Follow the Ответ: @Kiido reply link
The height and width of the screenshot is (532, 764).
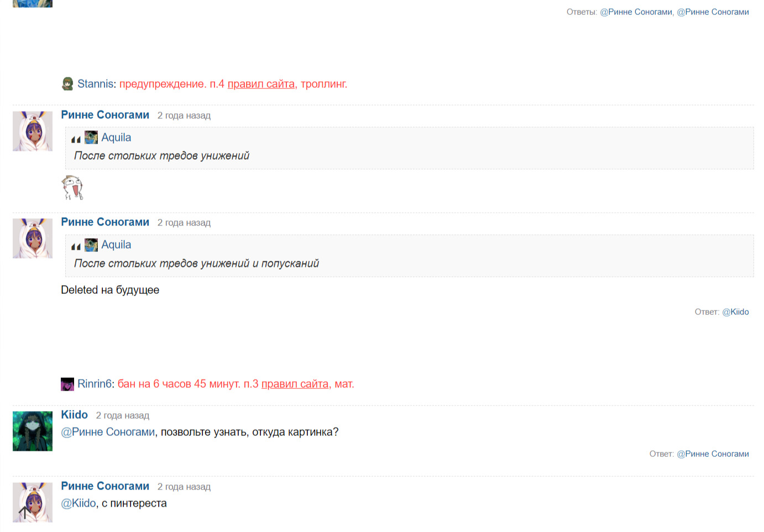735,312
